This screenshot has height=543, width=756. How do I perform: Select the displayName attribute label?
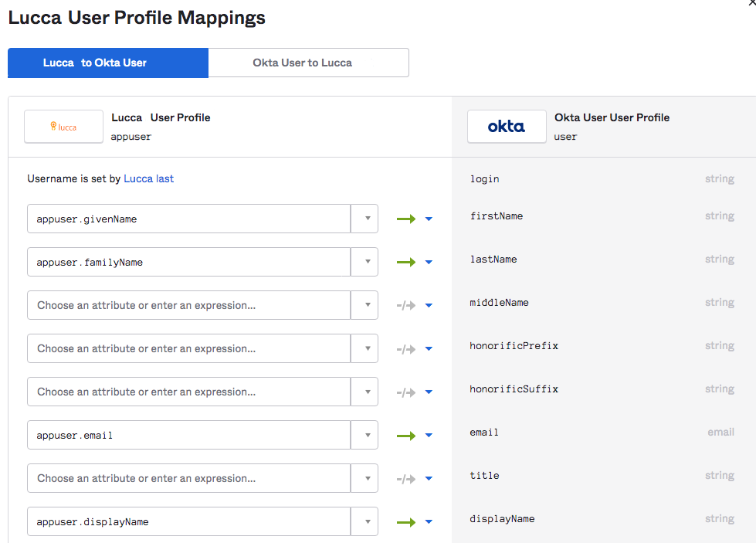coord(502,519)
